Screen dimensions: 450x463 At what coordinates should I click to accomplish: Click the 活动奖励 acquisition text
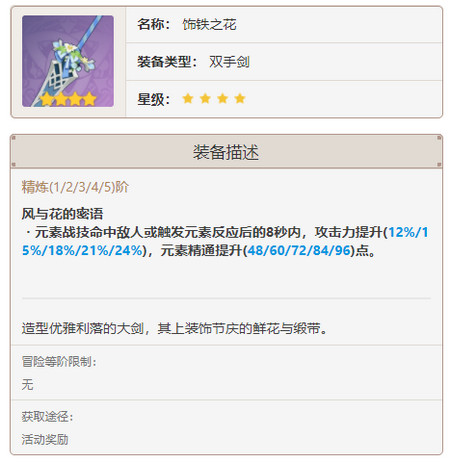45,439
